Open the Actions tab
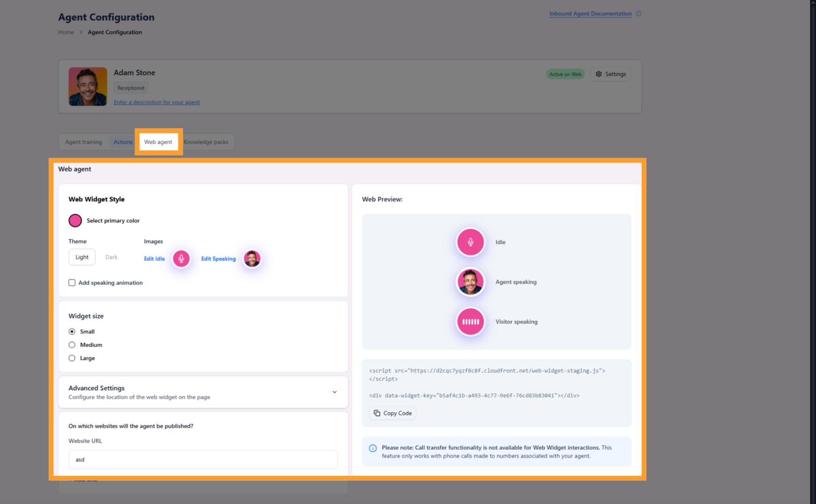Image resolution: width=816 pixels, height=504 pixels. 123,142
